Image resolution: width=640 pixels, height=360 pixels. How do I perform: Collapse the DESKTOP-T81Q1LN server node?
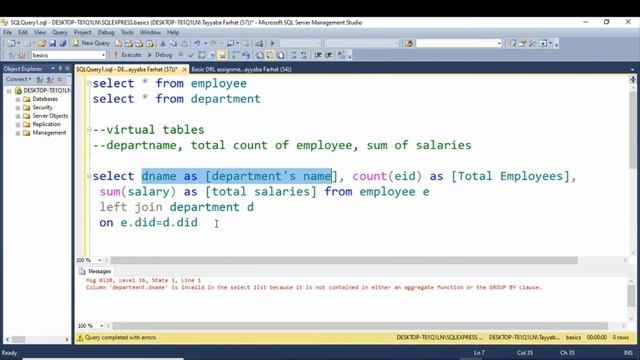(x=9, y=90)
